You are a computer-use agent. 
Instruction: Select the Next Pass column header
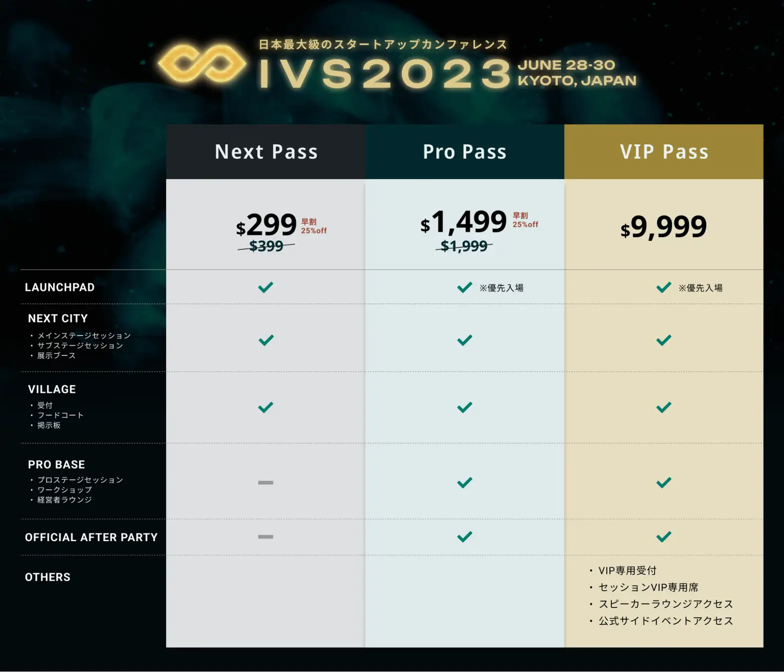[265, 152]
